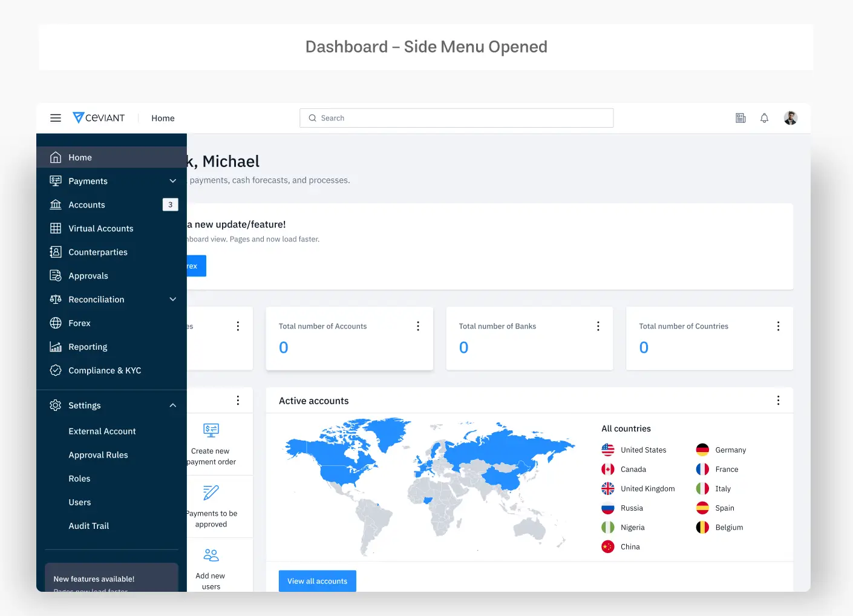Collapse the Settings chevron

[x=173, y=405]
